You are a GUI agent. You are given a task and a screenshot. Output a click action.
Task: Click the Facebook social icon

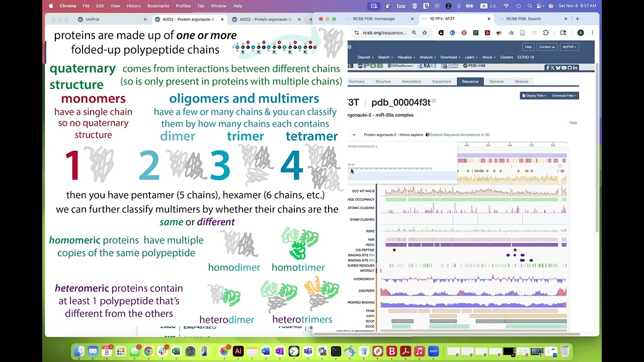pos(547,67)
